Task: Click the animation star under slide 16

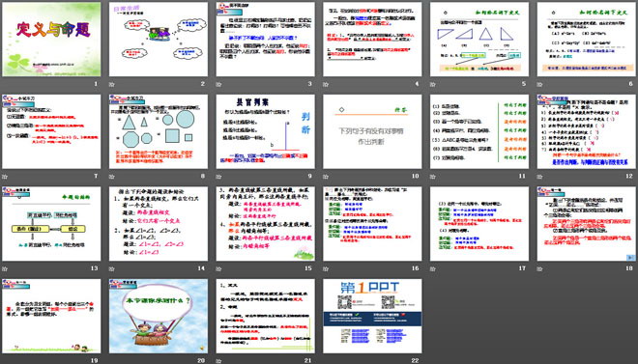Action: click(x=326, y=268)
